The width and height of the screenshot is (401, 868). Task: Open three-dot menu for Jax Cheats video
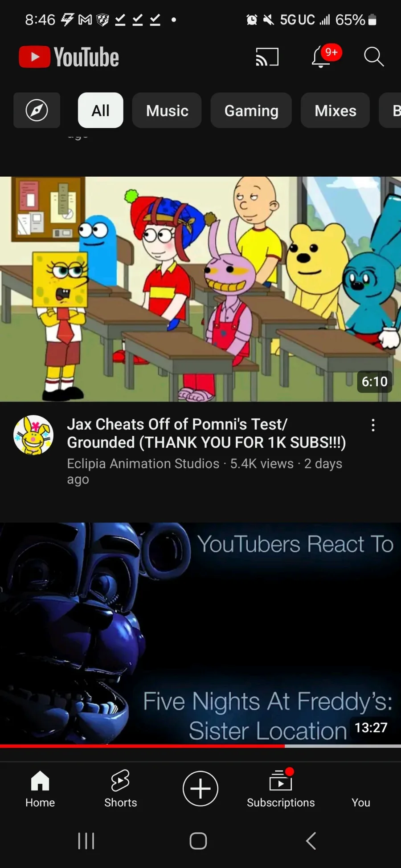[373, 426]
